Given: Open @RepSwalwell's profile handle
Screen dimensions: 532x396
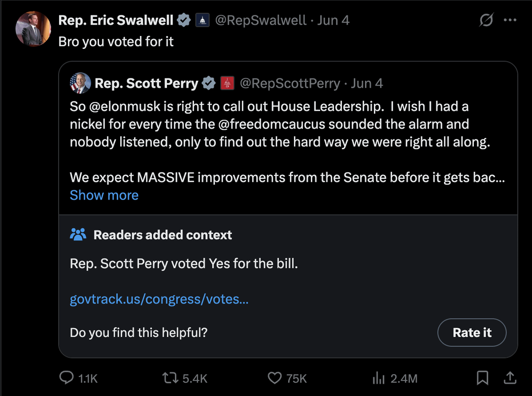Looking at the screenshot, I should click(260, 20).
